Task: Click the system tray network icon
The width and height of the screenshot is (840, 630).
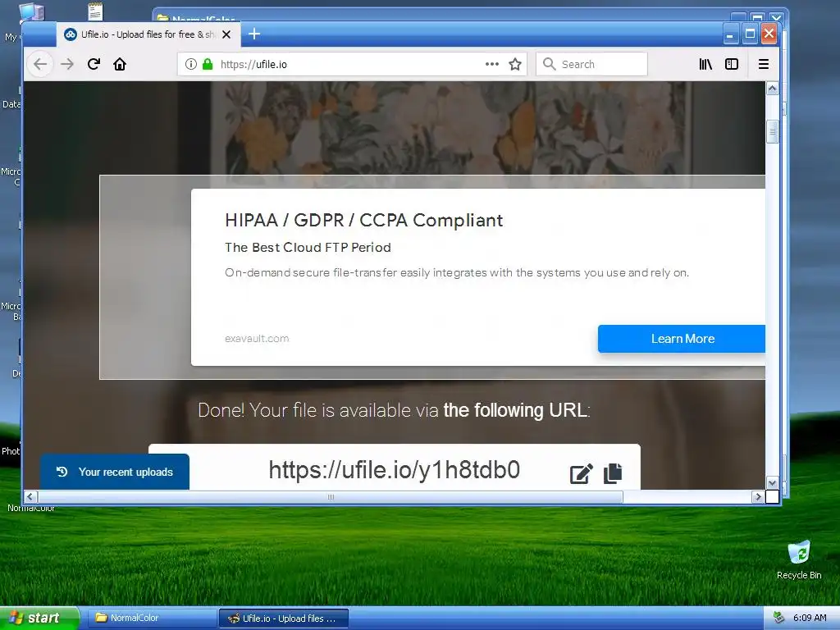Action: 779,619
